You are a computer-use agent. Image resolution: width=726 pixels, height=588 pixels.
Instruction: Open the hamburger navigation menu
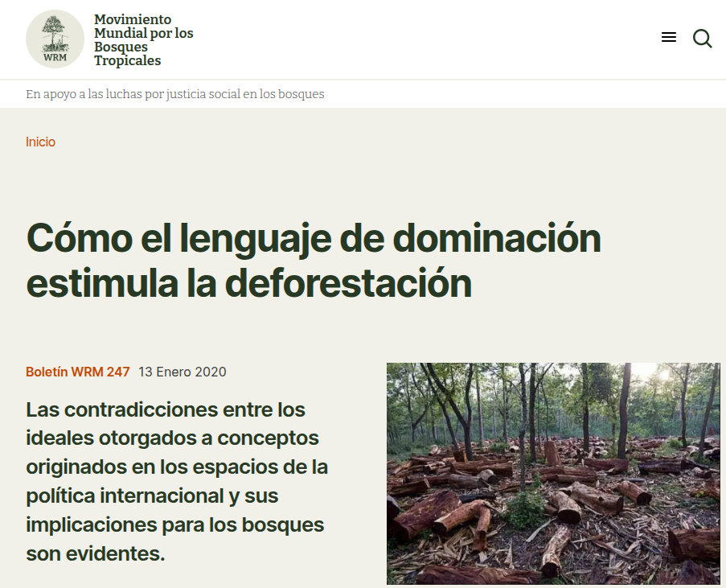[669, 38]
